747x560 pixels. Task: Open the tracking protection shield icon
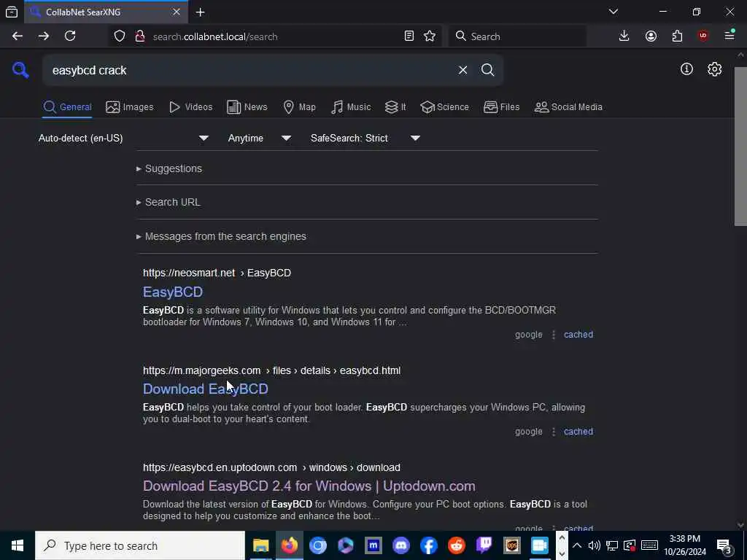(120, 36)
